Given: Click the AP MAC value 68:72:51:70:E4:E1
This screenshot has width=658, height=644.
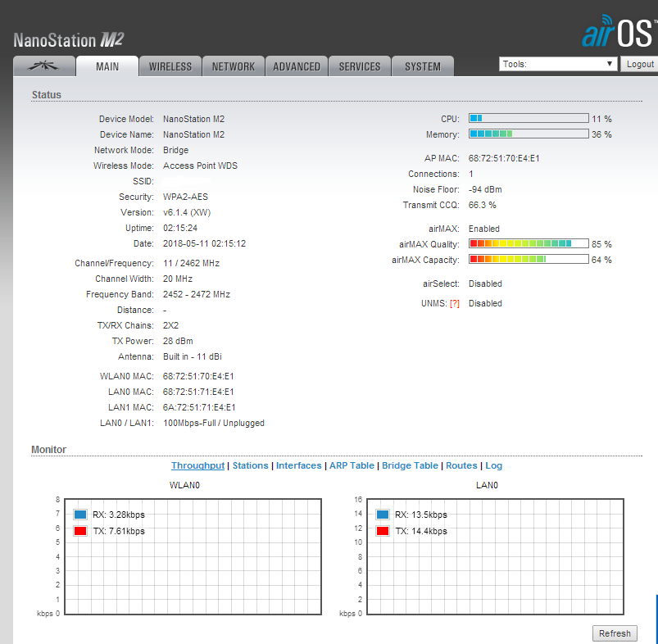Looking at the screenshot, I should tap(504, 158).
